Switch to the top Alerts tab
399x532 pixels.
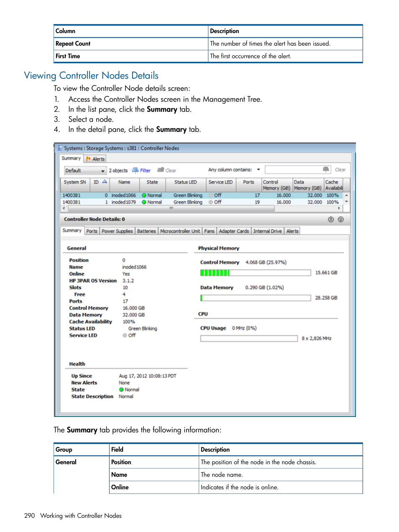[95, 159]
